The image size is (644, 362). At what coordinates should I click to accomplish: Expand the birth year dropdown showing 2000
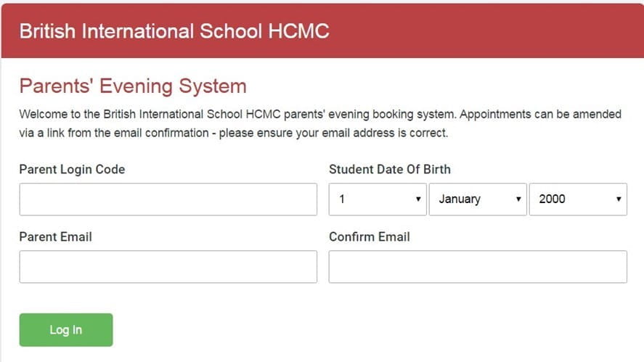pyautogui.click(x=577, y=199)
